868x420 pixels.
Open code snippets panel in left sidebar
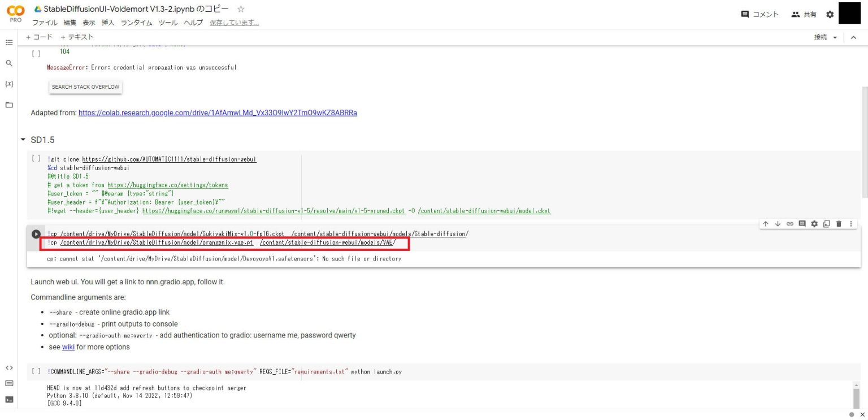pyautogui.click(x=9, y=368)
